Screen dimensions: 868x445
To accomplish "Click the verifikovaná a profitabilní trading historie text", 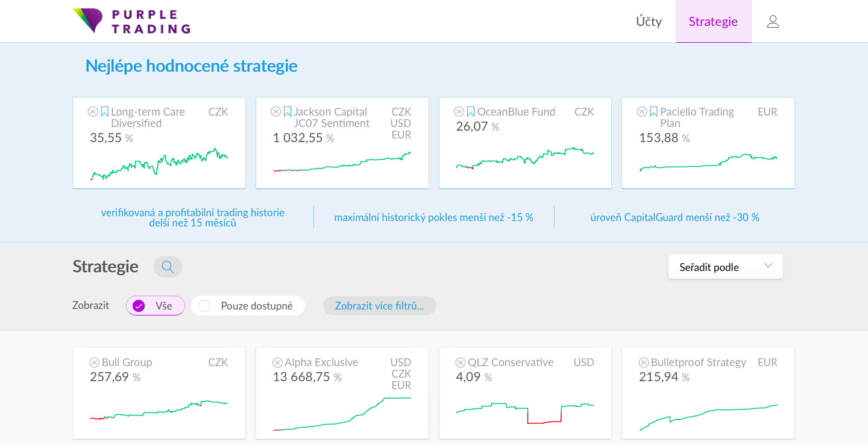I will [x=193, y=217].
